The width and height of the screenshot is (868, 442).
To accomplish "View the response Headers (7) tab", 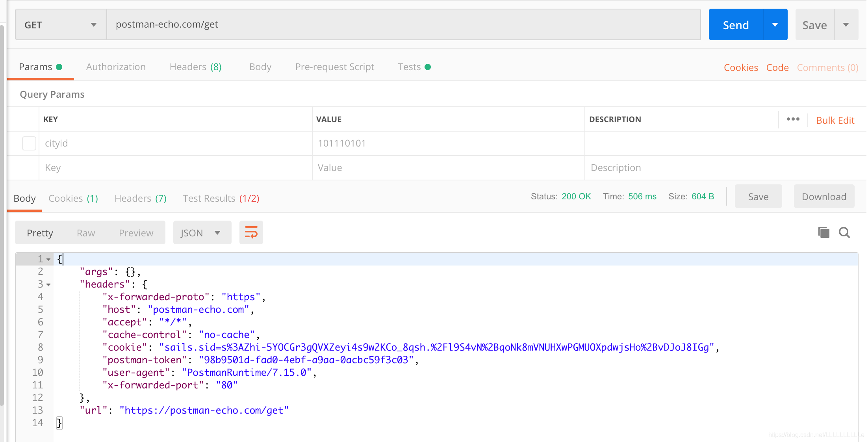I will point(141,199).
